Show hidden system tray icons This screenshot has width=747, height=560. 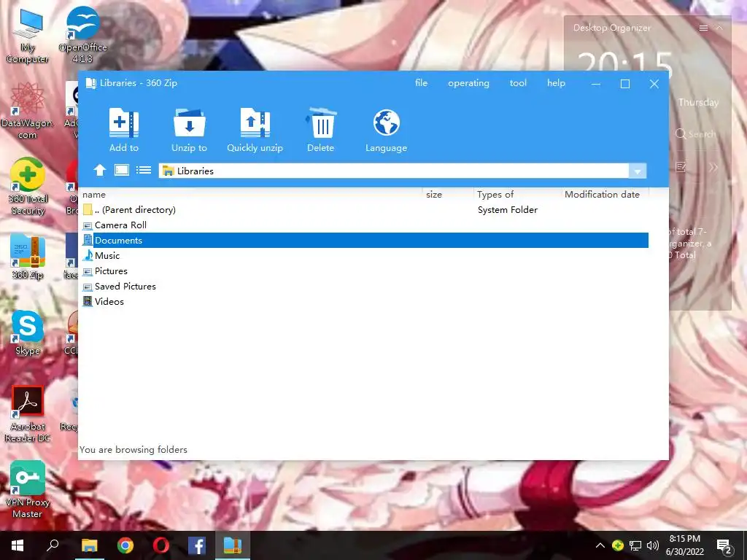point(600,545)
